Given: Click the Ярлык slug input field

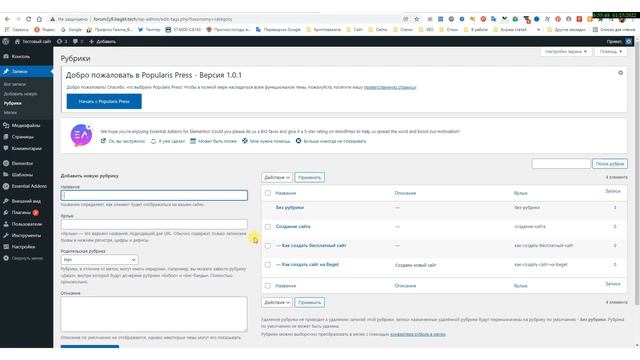Looking at the screenshot, I should [154, 224].
